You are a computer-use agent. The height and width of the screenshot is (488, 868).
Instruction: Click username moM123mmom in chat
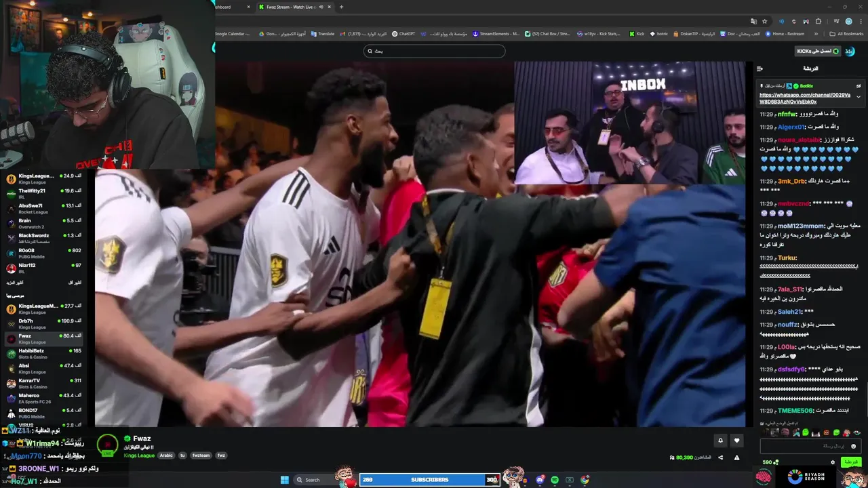[801, 226]
